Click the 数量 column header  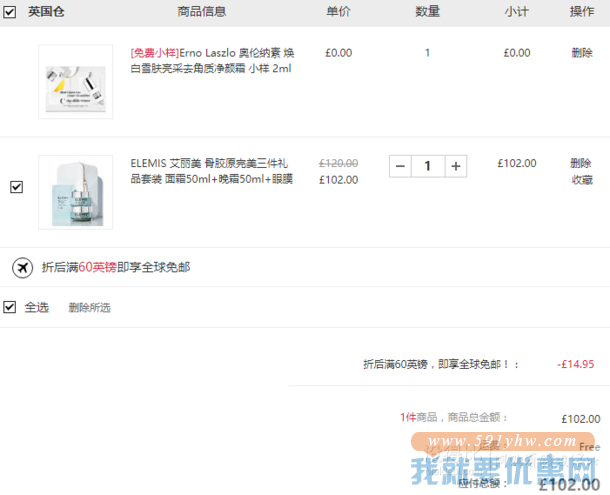pyautogui.click(x=428, y=12)
